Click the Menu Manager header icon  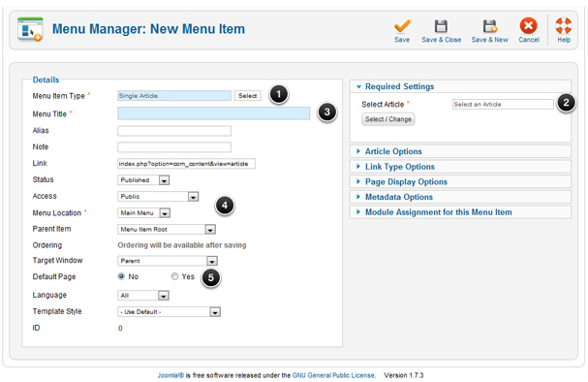[x=30, y=29]
